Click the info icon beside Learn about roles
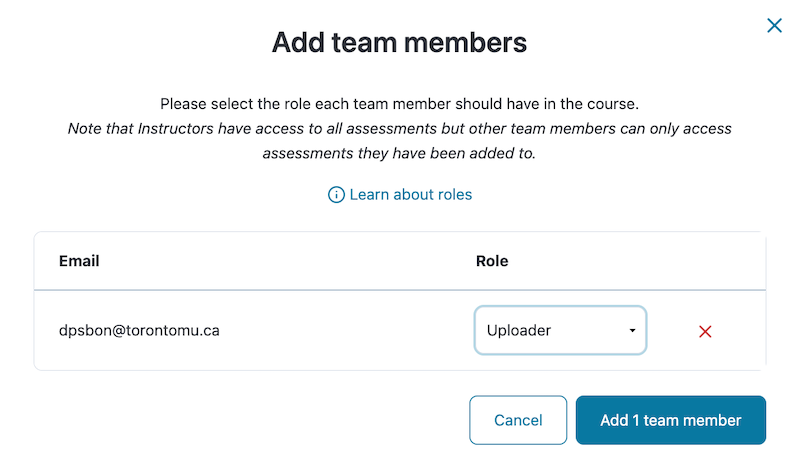Image resolution: width=800 pixels, height=462 pixels. tap(336, 195)
